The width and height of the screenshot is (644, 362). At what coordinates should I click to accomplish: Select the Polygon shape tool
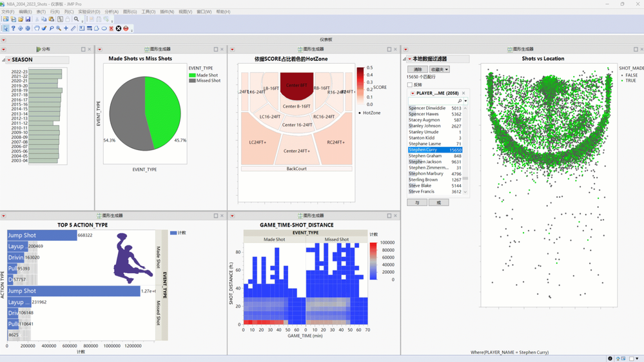coord(97,28)
